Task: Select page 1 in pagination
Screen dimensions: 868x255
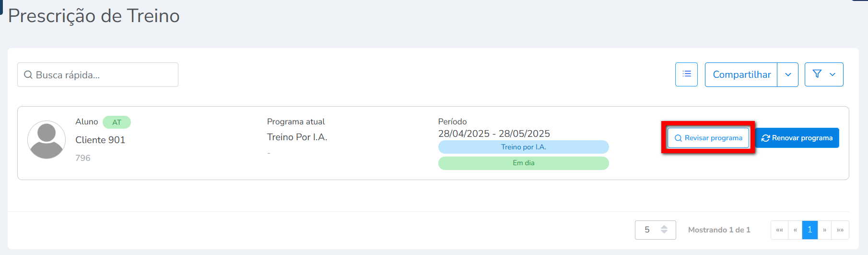Action: [809, 230]
